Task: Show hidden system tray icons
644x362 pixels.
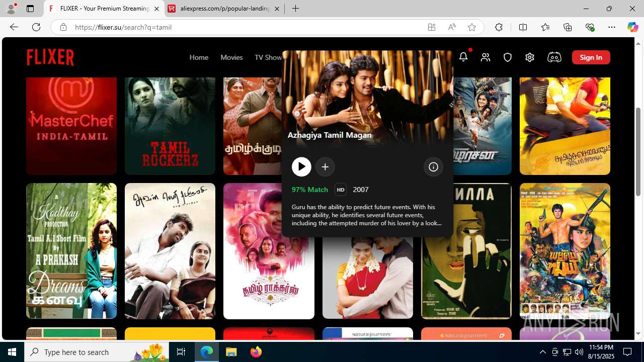Action: point(542,352)
